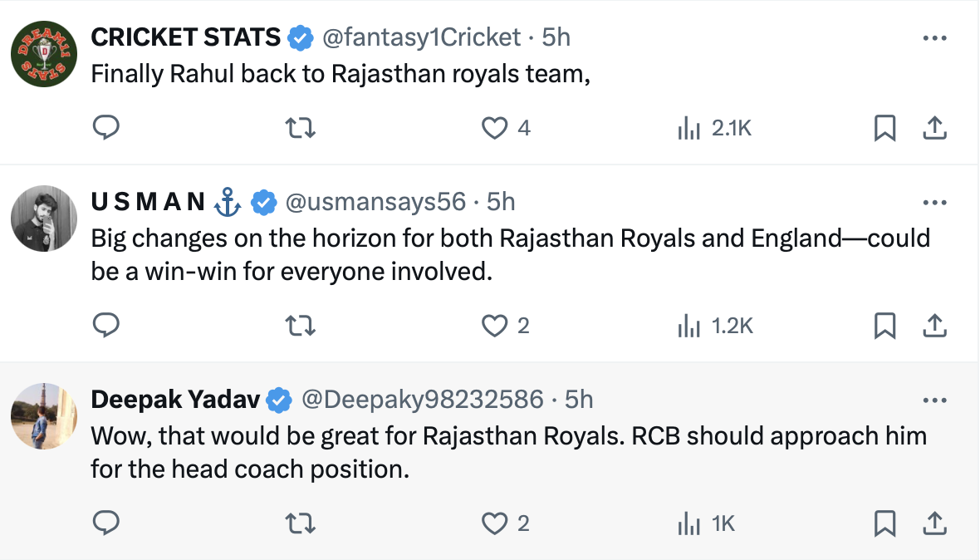The height and width of the screenshot is (560, 980).
Task: Open Deepak Yadav's profile avatar
Action: [x=38, y=415]
